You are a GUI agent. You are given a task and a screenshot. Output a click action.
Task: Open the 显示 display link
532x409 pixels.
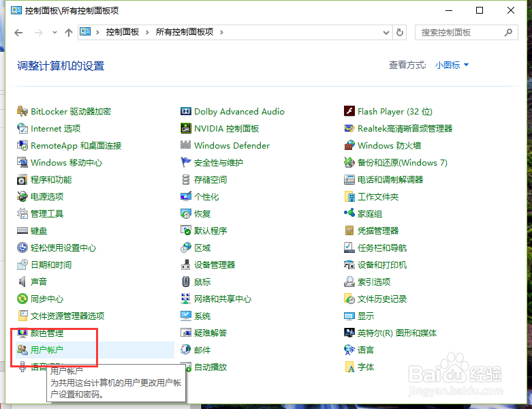pyautogui.click(x=366, y=316)
